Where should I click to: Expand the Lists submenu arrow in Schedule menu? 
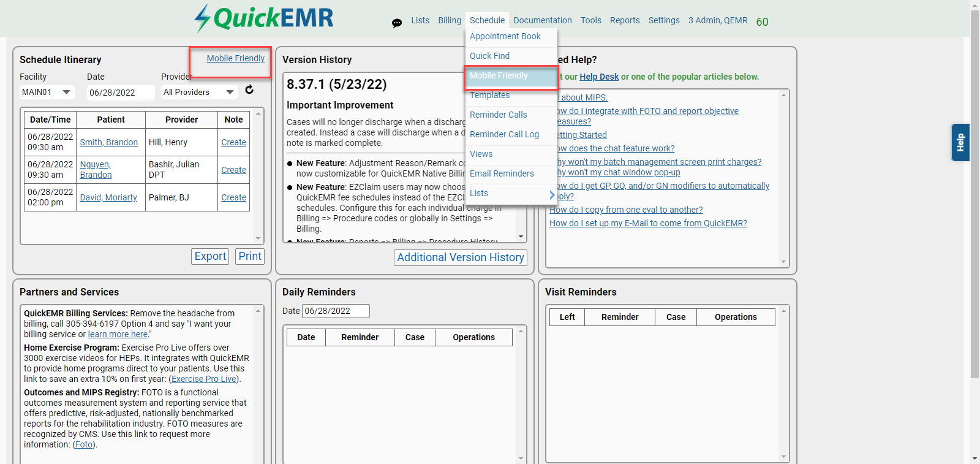552,195
